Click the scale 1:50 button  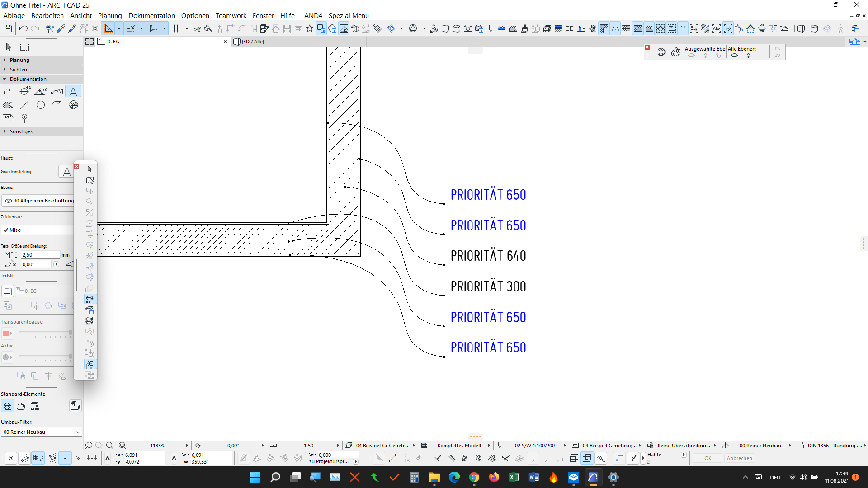pos(309,446)
